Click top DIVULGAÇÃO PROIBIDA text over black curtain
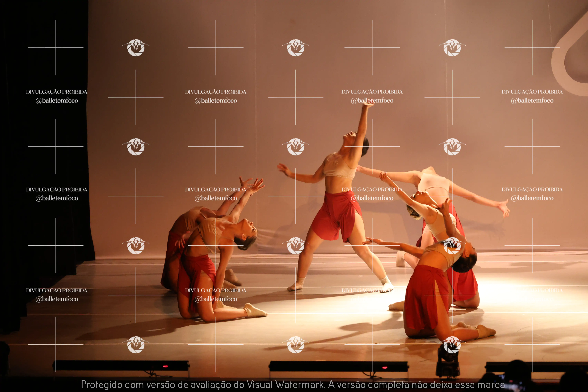The height and width of the screenshot is (392, 588). coord(57,92)
